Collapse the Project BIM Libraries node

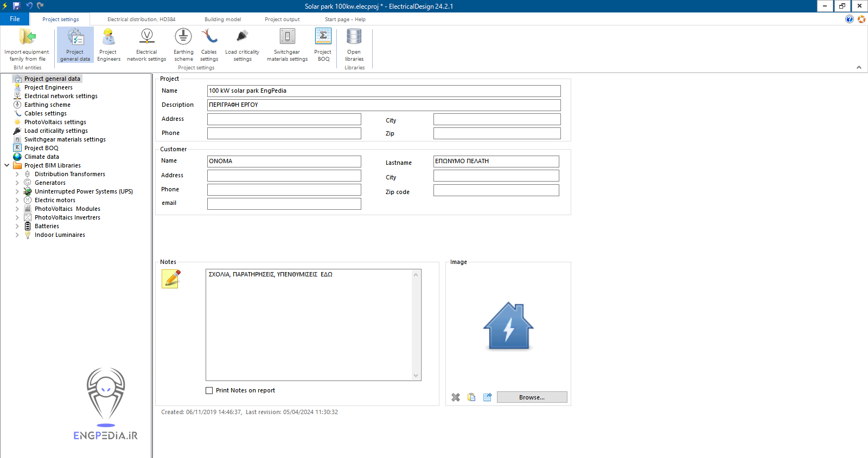(x=7, y=165)
